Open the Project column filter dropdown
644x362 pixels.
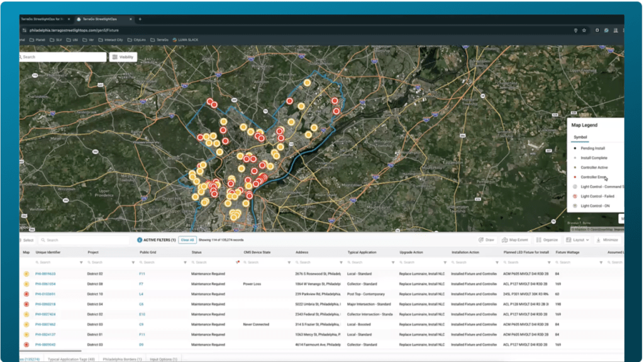(133, 262)
